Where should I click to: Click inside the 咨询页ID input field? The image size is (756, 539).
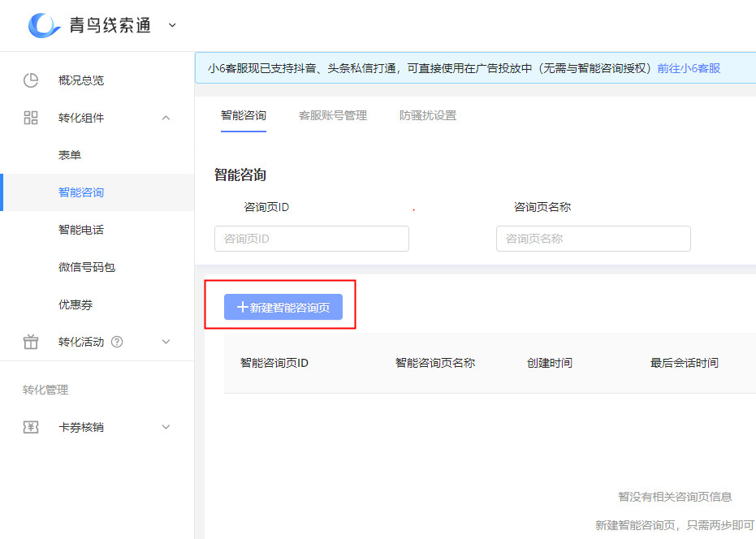(311, 238)
